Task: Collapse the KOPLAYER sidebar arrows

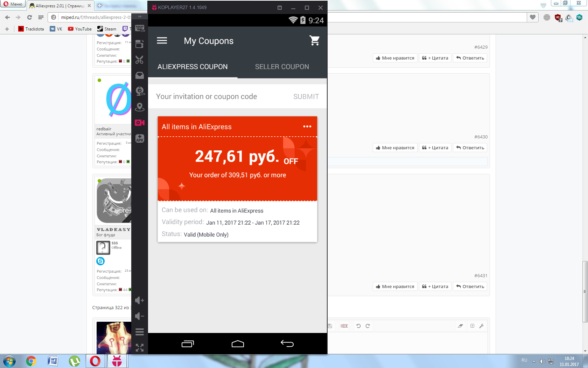Action: pos(140,16)
